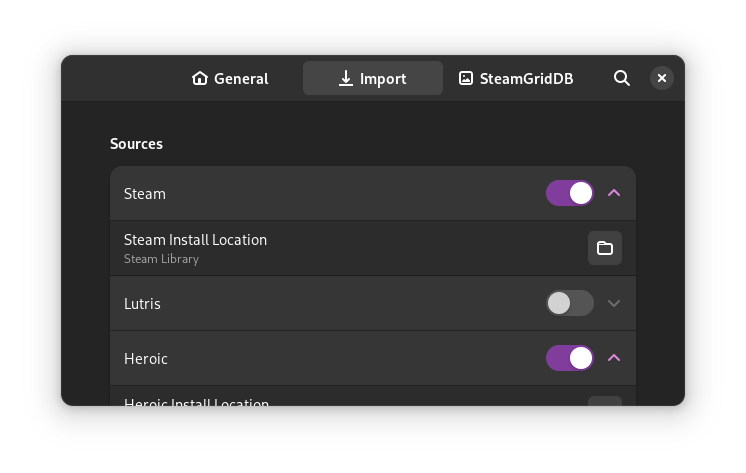Click the partially visible Heroic folder button
The width and height of the screenshot is (746, 473).
605,401
